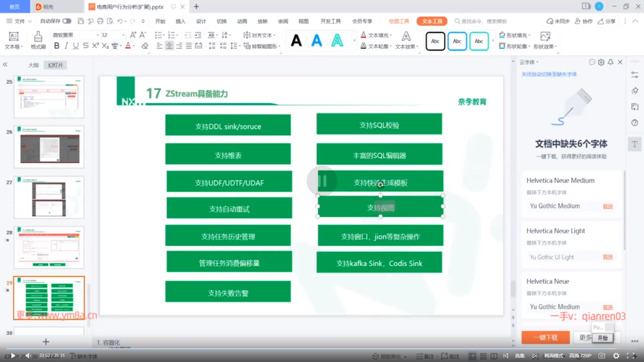Click the save document icon
Image resolution: width=644 pixels, height=362 pixels.
pyautogui.click(x=80, y=21)
